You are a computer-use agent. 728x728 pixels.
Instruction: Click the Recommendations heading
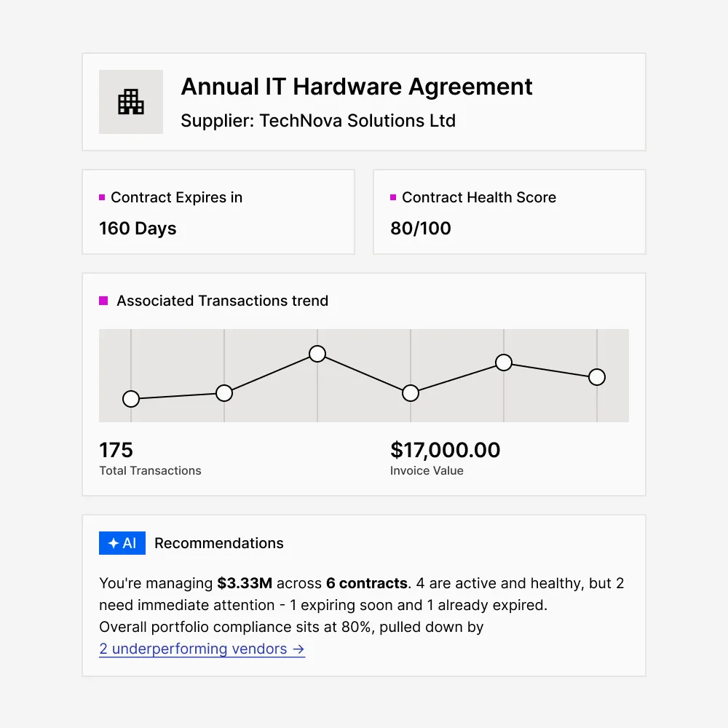tap(219, 543)
